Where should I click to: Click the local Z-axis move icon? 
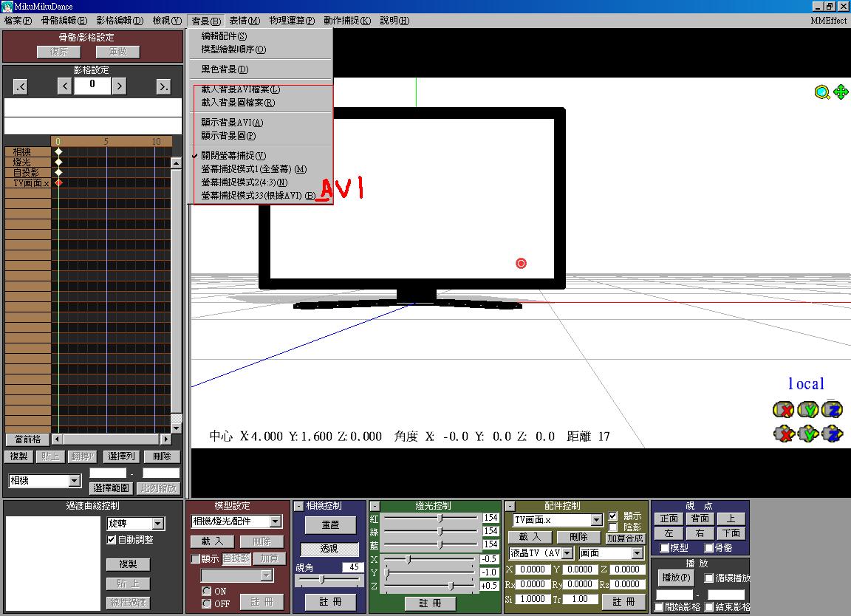point(833,434)
